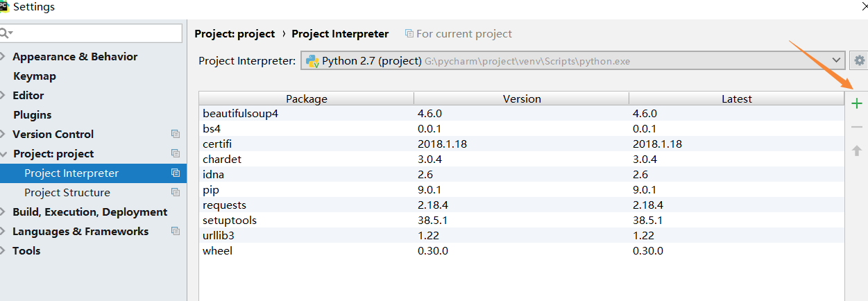Click latest 1.22 for urllib3
The width and height of the screenshot is (868, 301).
click(x=643, y=235)
